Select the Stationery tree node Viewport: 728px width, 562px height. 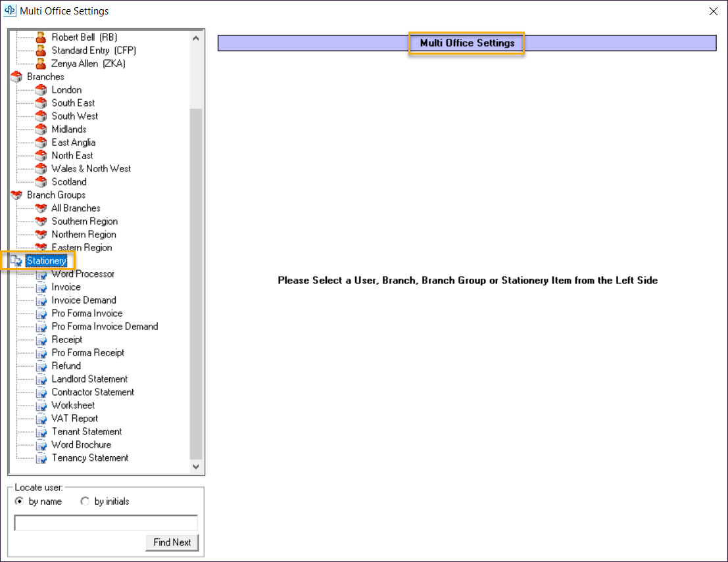(47, 261)
